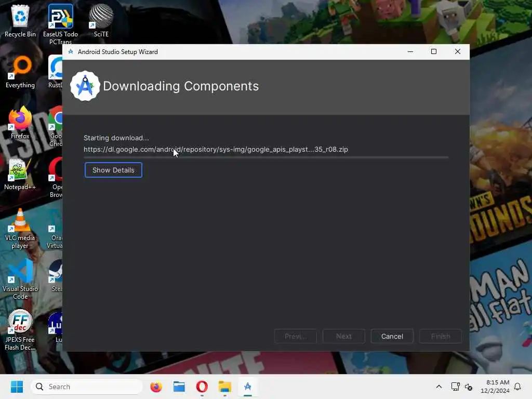Click the 'Starting download...' status text

[116, 138]
